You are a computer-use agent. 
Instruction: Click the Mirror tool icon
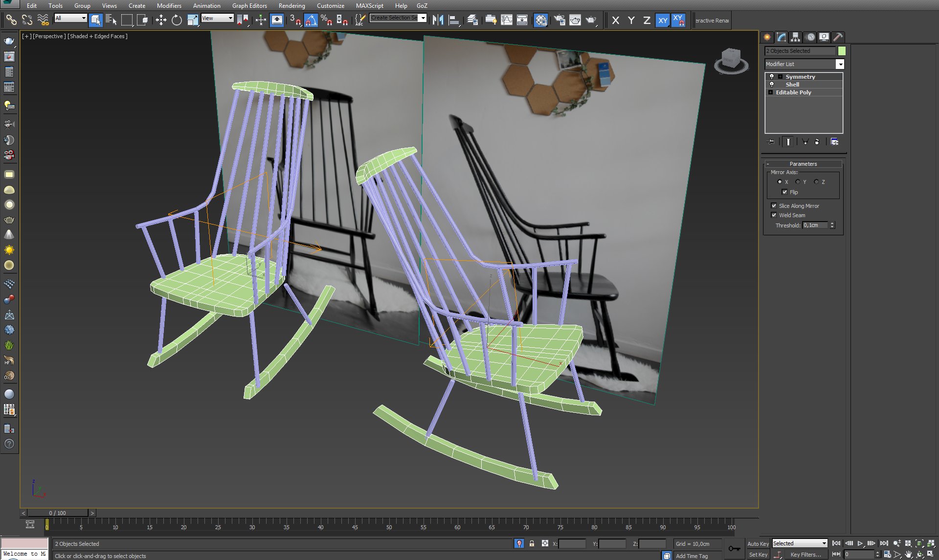tap(438, 20)
